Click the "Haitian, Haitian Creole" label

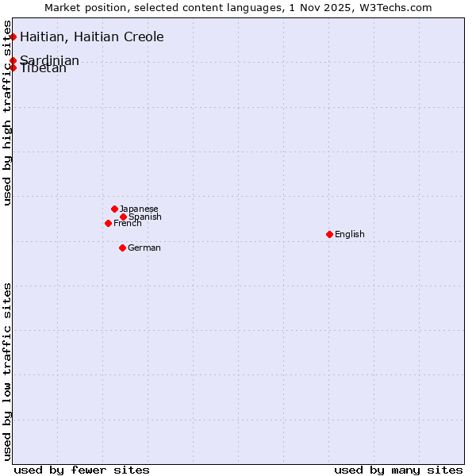(91, 37)
